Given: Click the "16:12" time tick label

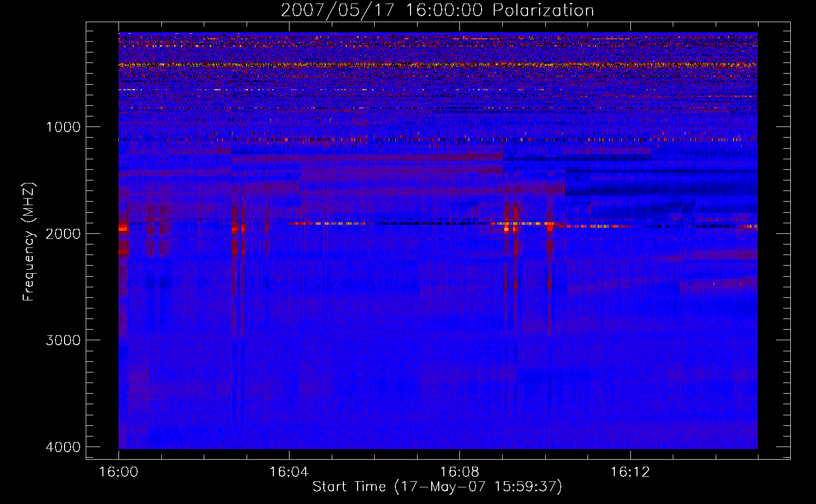Looking at the screenshot, I should tap(630, 472).
